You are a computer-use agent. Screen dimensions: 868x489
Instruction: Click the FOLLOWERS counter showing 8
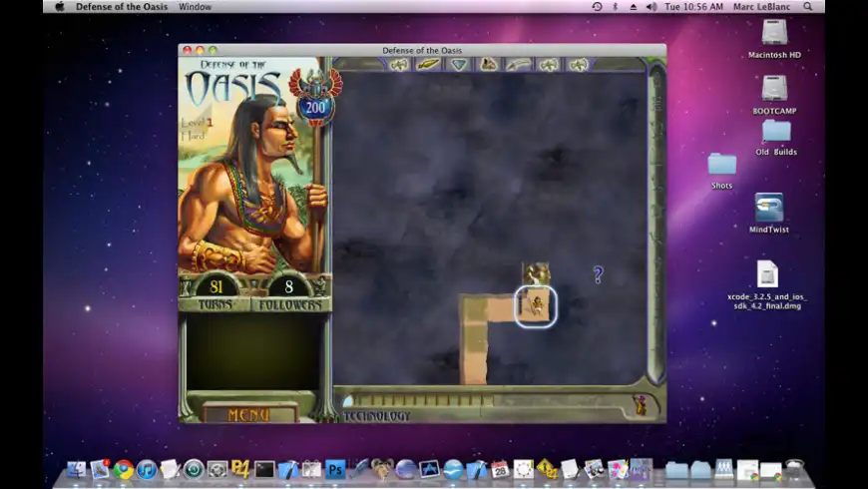(289, 286)
